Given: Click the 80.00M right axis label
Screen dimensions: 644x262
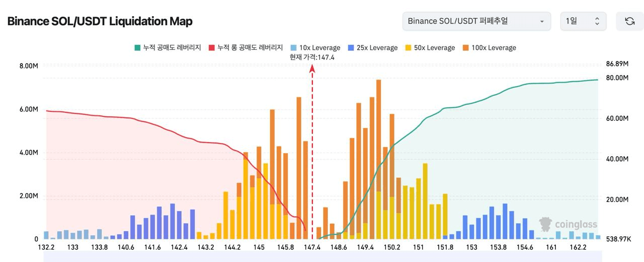Looking at the screenshot, I should click(618, 78).
